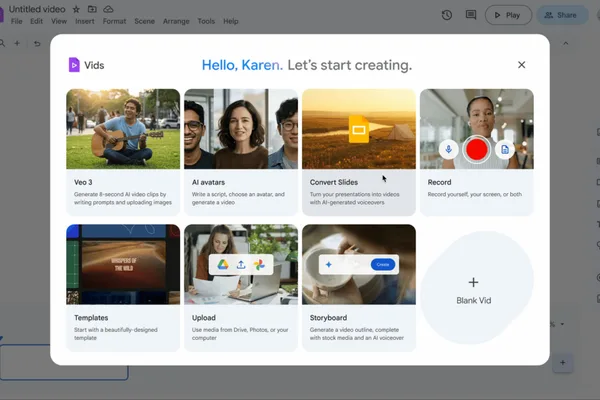The height and width of the screenshot is (400, 600).
Task: Close the Vids start dialog
Action: [522, 65]
